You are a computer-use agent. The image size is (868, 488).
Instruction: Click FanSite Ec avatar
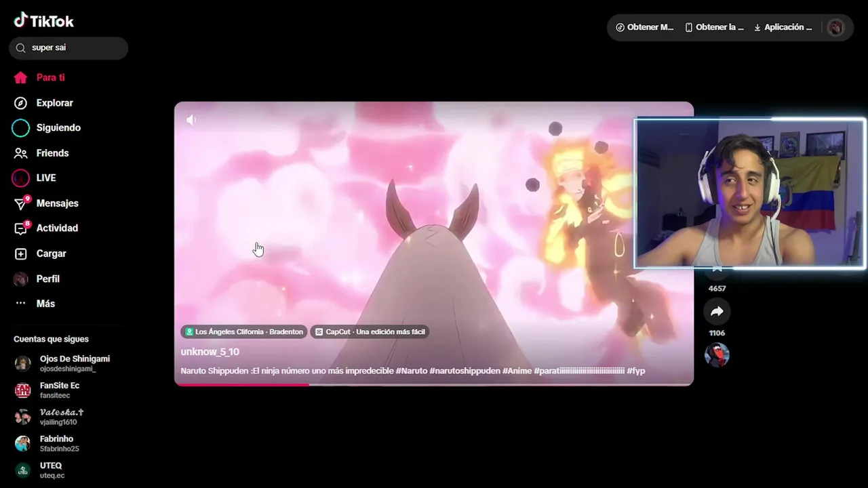point(22,390)
